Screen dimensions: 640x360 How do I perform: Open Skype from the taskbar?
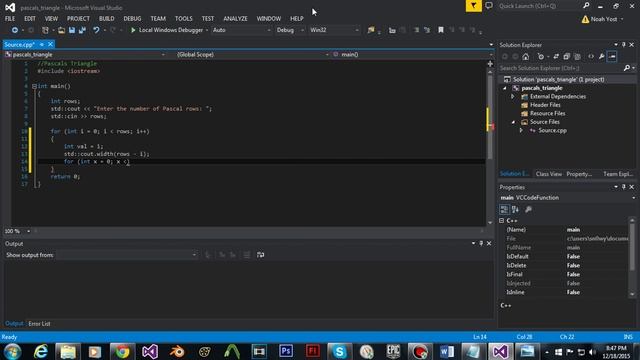339,351
